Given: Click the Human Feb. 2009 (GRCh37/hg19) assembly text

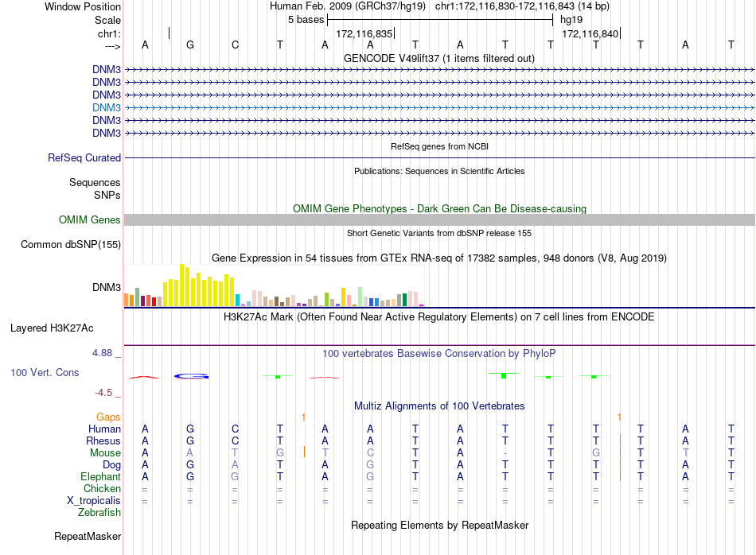Looking at the screenshot, I should click(348, 6).
